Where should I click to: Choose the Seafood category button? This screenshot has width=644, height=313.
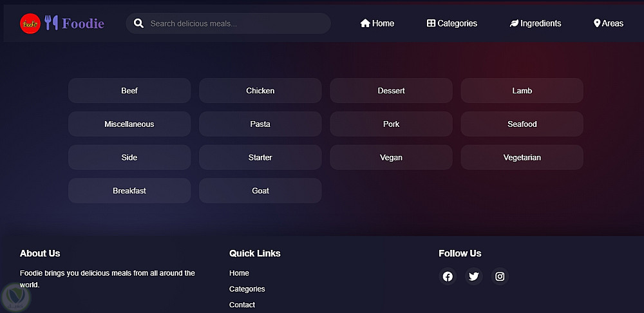(522, 124)
